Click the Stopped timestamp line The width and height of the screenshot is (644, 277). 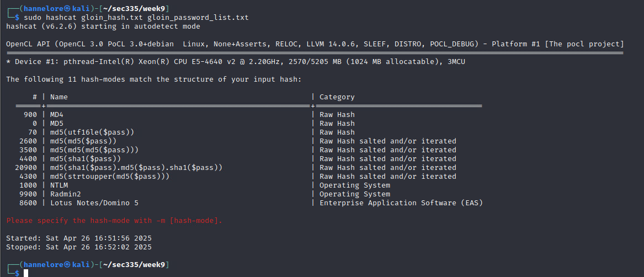click(x=79, y=247)
